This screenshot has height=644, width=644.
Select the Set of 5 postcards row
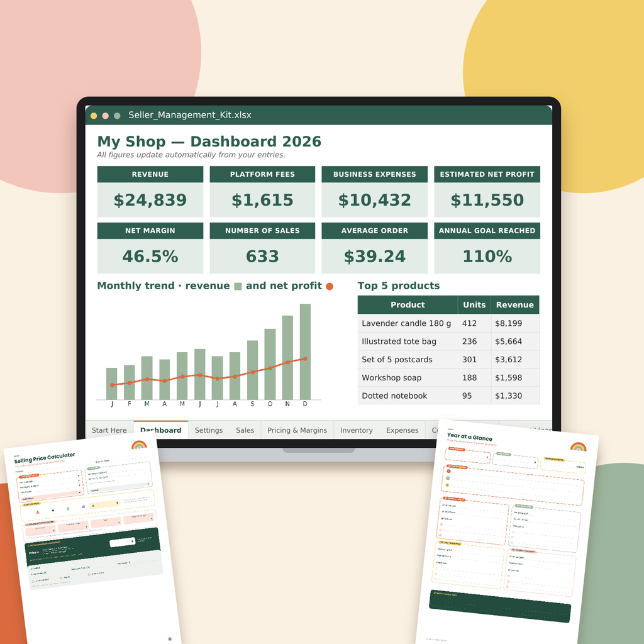[448, 359]
